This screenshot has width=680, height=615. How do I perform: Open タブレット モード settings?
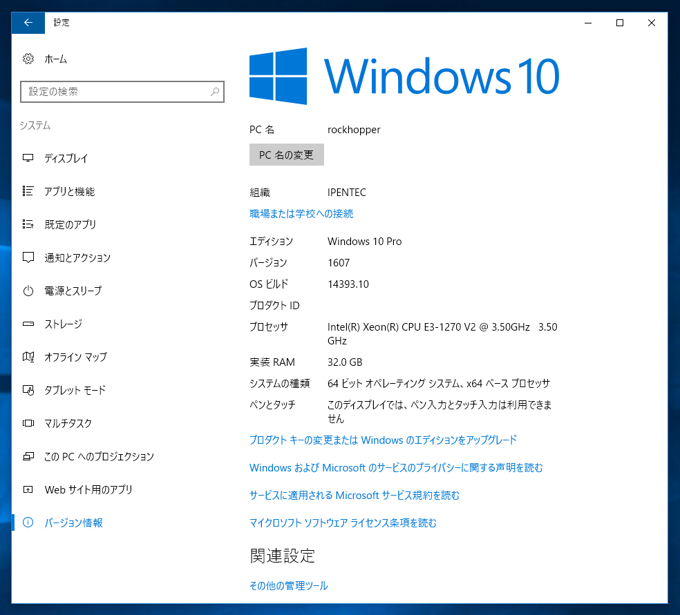(75, 390)
